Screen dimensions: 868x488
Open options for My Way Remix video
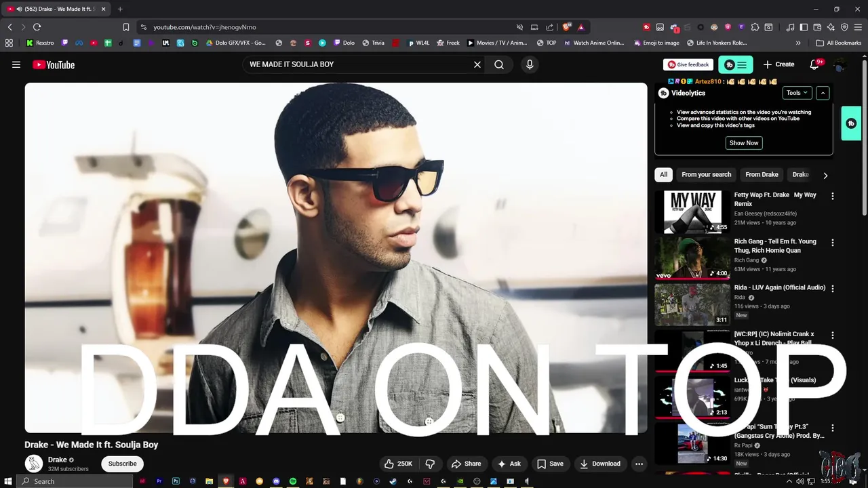pos(833,196)
